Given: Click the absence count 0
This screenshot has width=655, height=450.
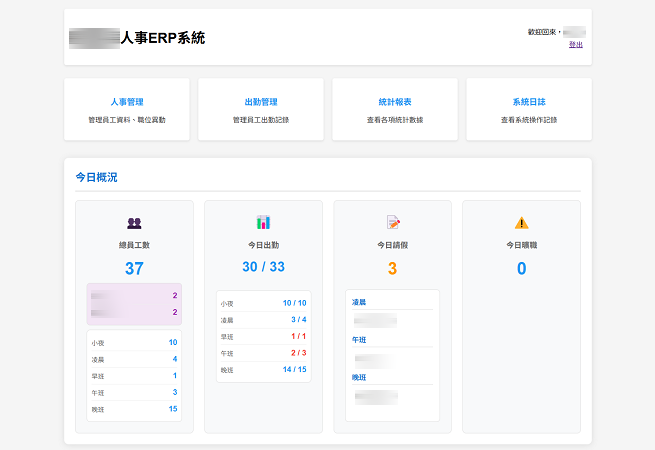Looking at the screenshot, I should 521,268.
